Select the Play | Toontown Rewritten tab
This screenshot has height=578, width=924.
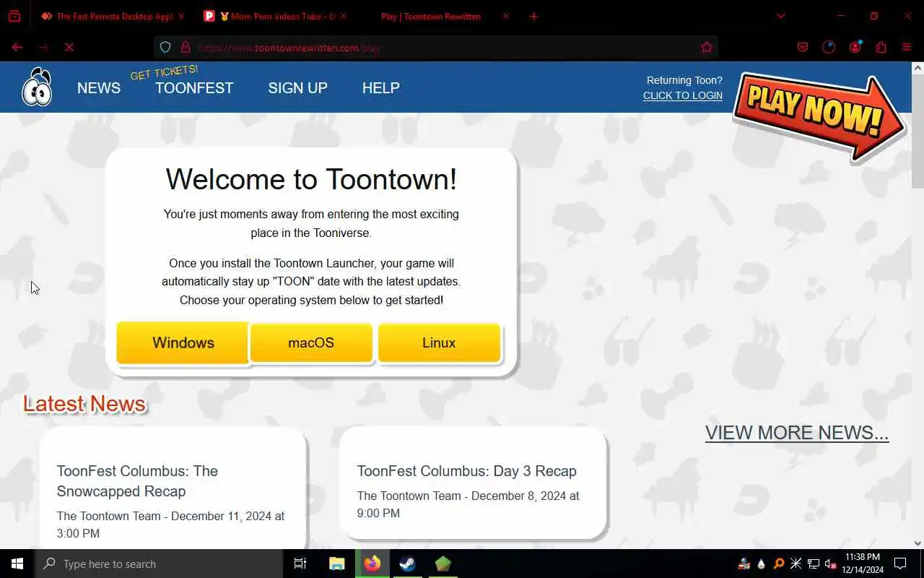click(x=430, y=16)
